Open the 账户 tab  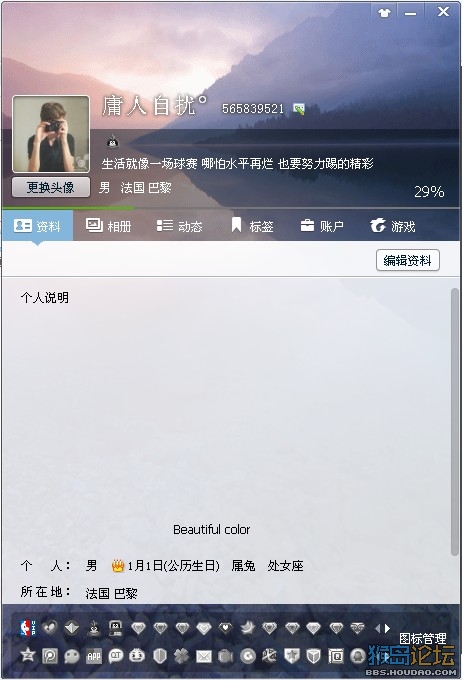322,226
